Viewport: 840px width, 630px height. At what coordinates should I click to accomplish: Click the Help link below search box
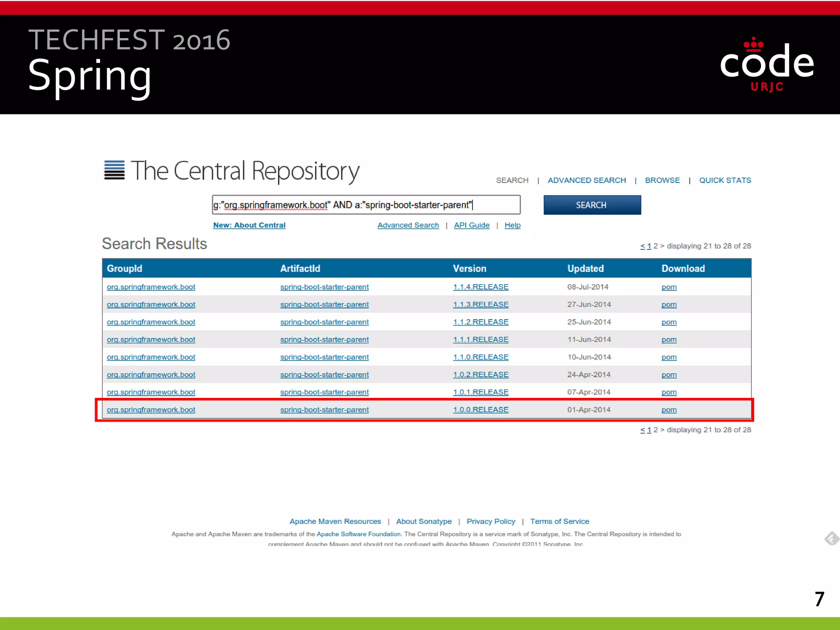click(512, 225)
